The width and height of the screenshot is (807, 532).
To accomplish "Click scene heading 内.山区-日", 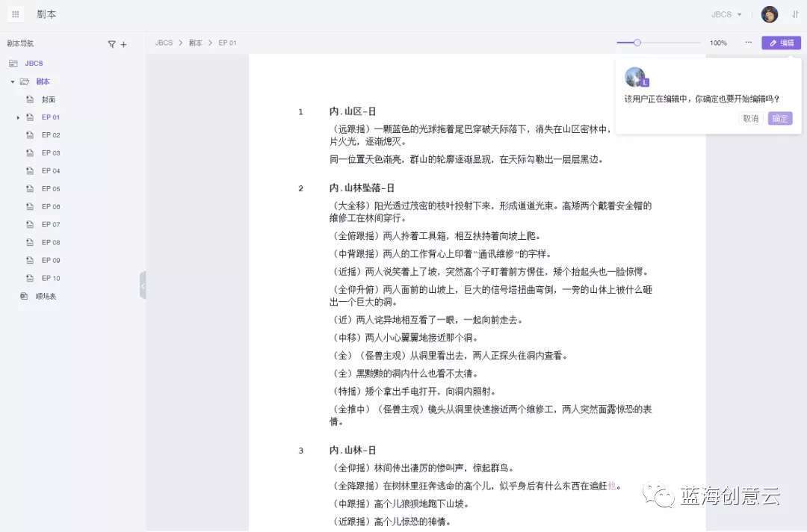I will pos(353,111).
